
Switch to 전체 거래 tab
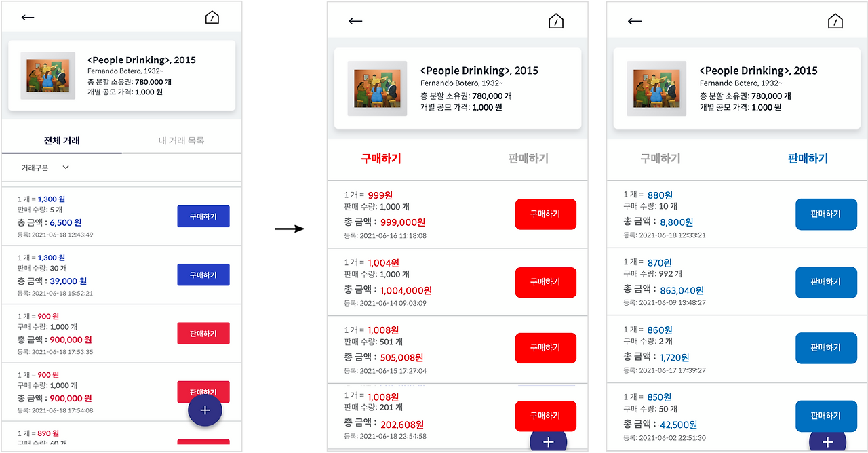(x=62, y=140)
